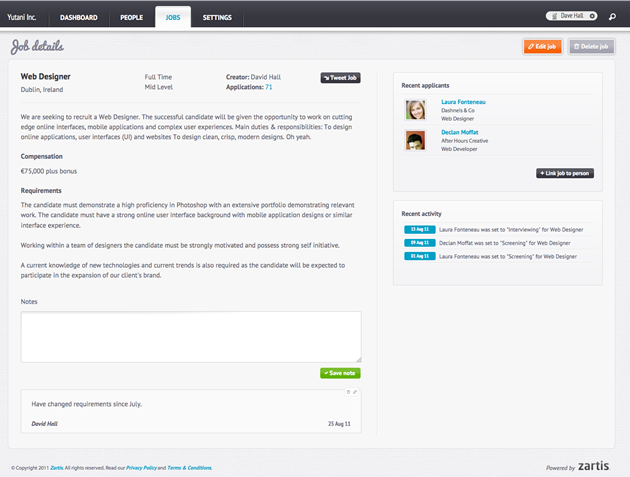Click the 'Mid Level' text

pyautogui.click(x=159, y=87)
